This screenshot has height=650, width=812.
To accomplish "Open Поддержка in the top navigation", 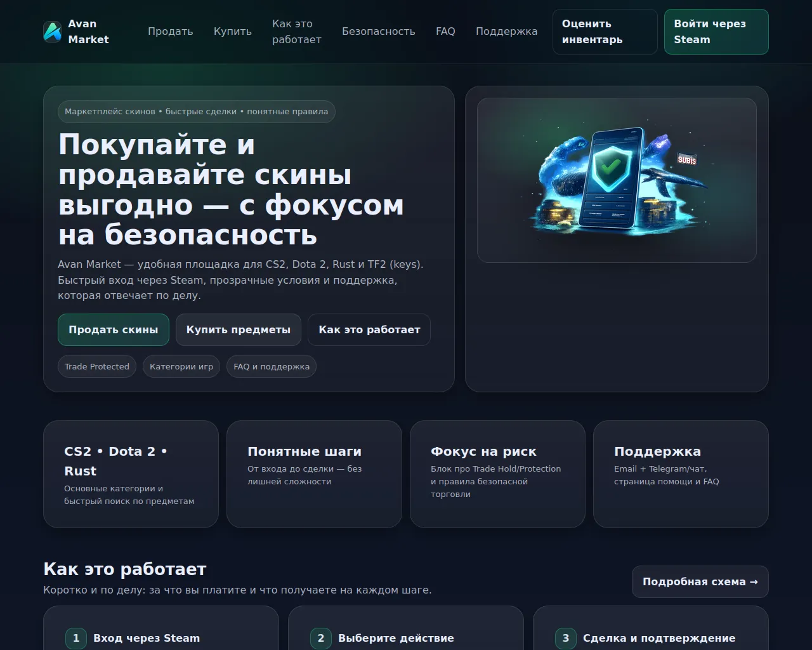I will point(506,32).
